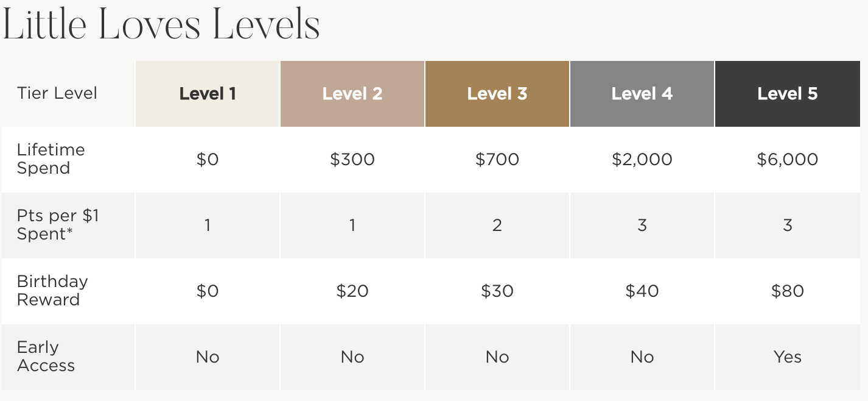Click the $300 lifetime spend cell
This screenshot has width=868, height=401.
(x=352, y=160)
